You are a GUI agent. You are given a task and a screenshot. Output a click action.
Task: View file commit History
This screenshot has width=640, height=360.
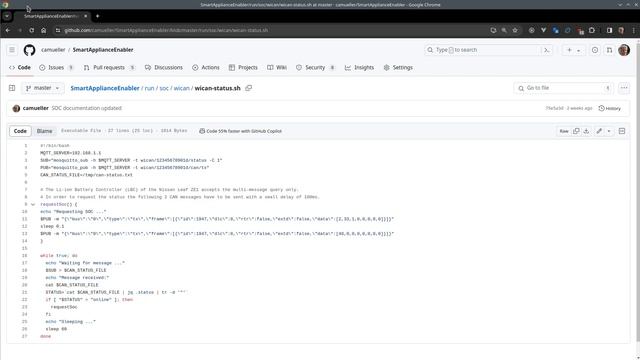(x=609, y=108)
